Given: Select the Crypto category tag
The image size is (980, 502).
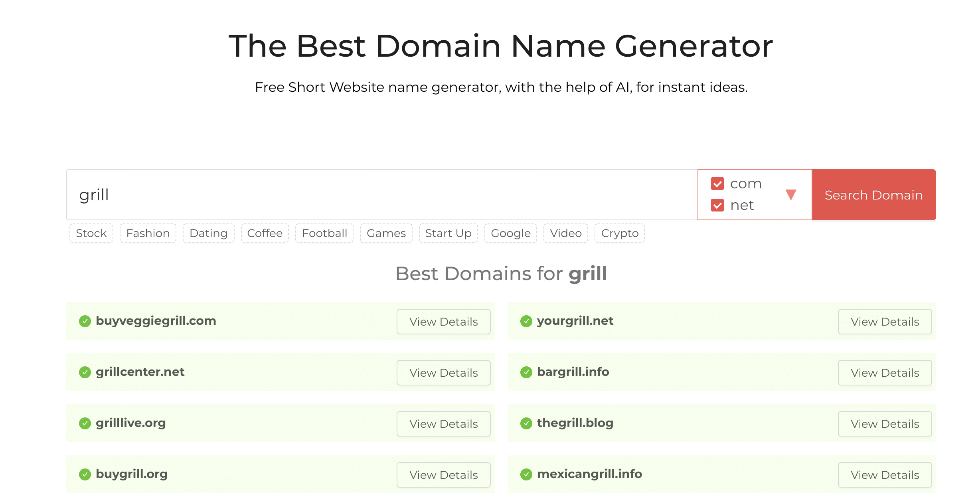Looking at the screenshot, I should [620, 232].
